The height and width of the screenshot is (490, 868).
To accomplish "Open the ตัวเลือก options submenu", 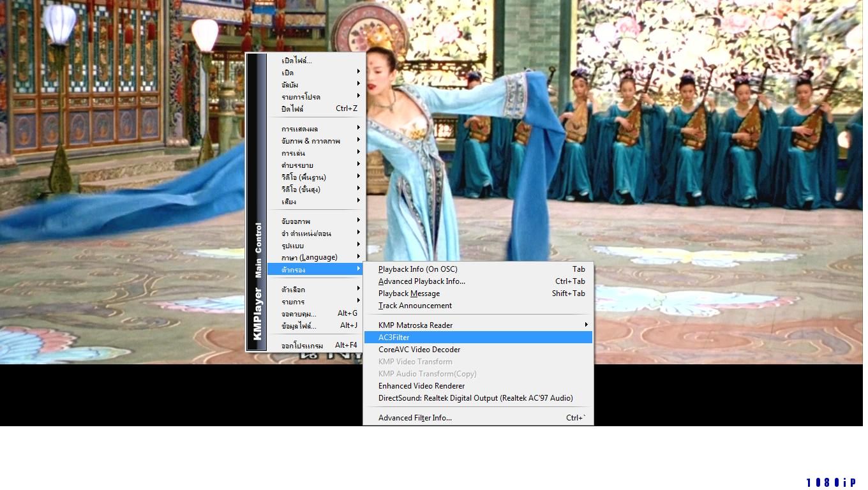I will click(x=315, y=289).
